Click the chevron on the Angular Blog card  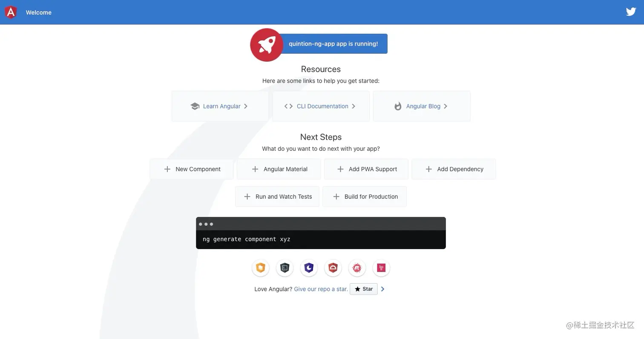(x=446, y=106)
